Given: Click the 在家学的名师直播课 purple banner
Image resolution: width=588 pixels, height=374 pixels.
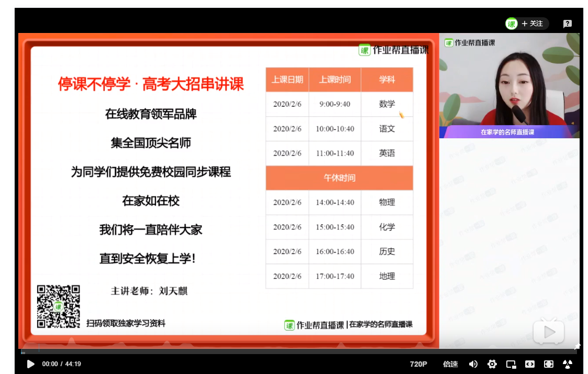Looking at the screenshot, I should (507, 132).
